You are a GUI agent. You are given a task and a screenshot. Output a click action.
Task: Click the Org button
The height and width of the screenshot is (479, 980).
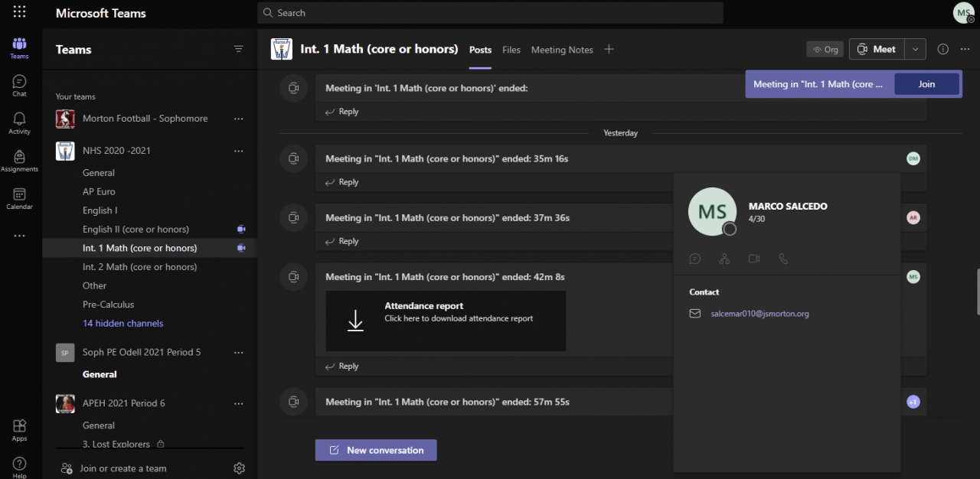825,49
